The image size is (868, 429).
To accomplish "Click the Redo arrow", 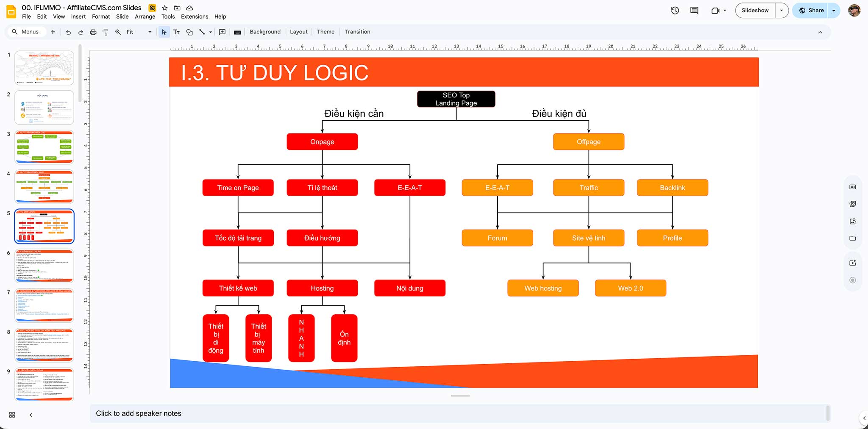I will [x=81, y=32].
